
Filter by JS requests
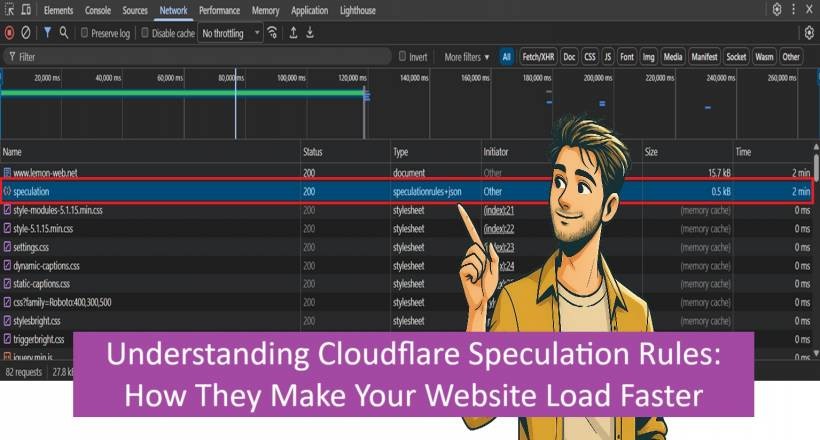607,57
